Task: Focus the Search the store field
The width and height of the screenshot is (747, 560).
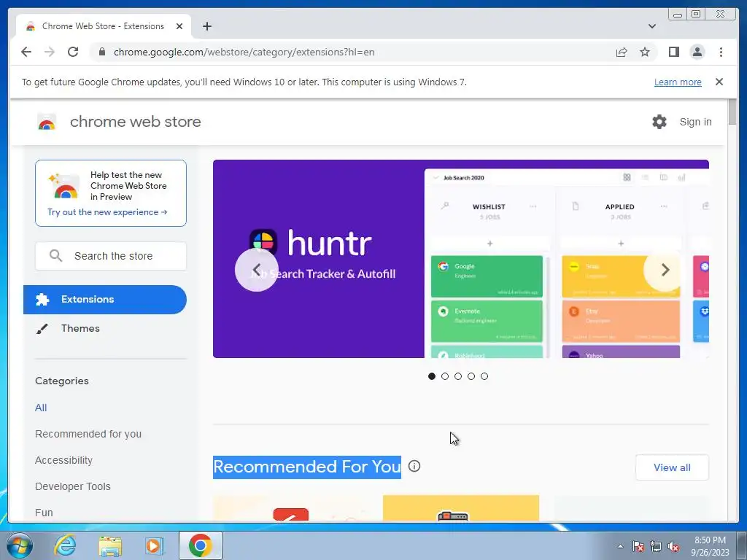Action: tap(111, 256)
